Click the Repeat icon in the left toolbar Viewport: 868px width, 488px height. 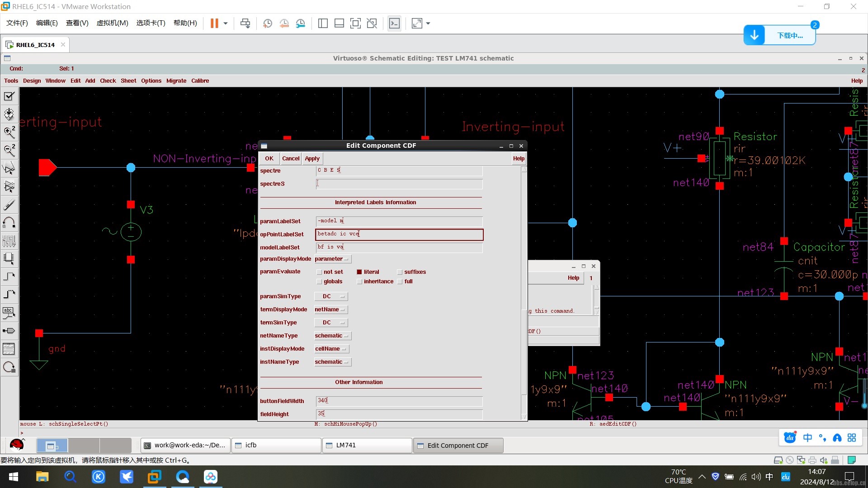(9, 367)
